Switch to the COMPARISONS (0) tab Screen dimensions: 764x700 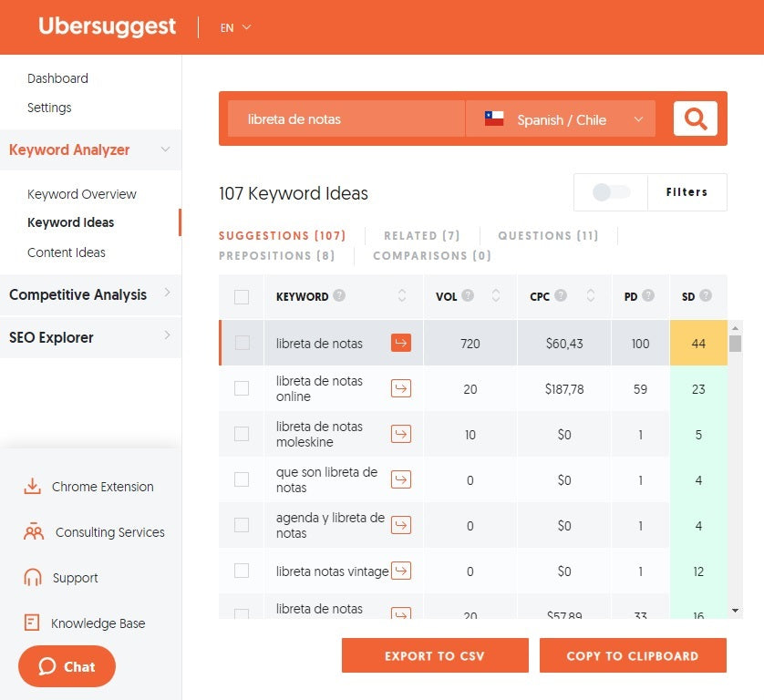click(432, 256)
